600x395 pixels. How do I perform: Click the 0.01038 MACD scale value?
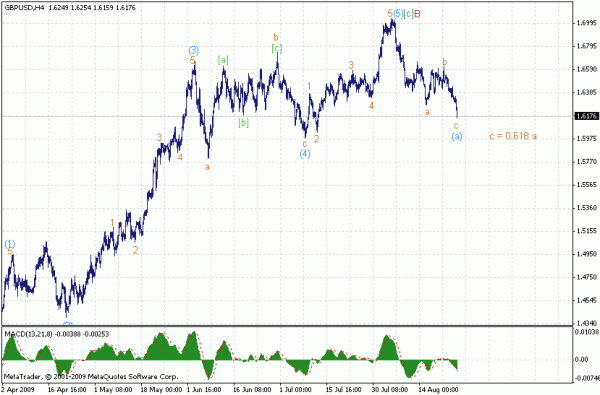coord(586,331)
